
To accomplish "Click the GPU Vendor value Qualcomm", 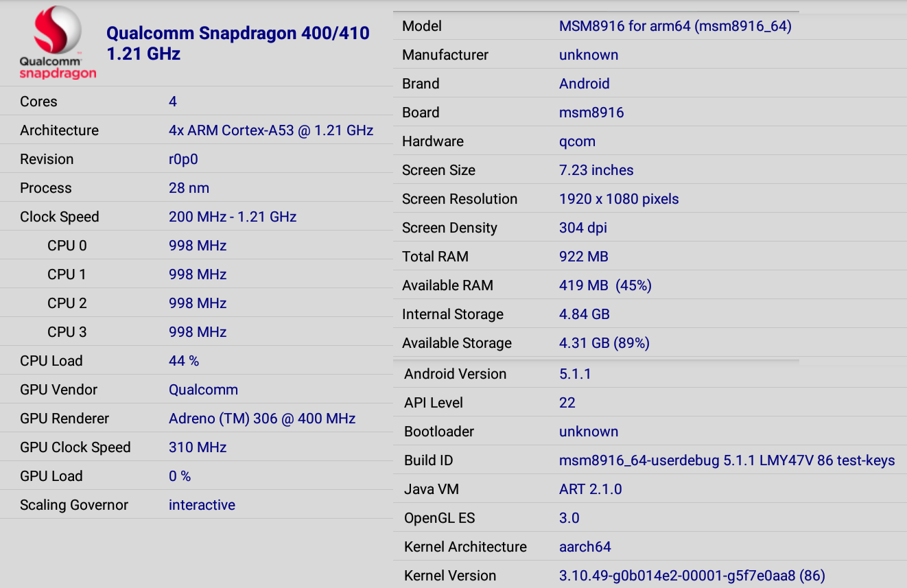I will coord(204,390).
